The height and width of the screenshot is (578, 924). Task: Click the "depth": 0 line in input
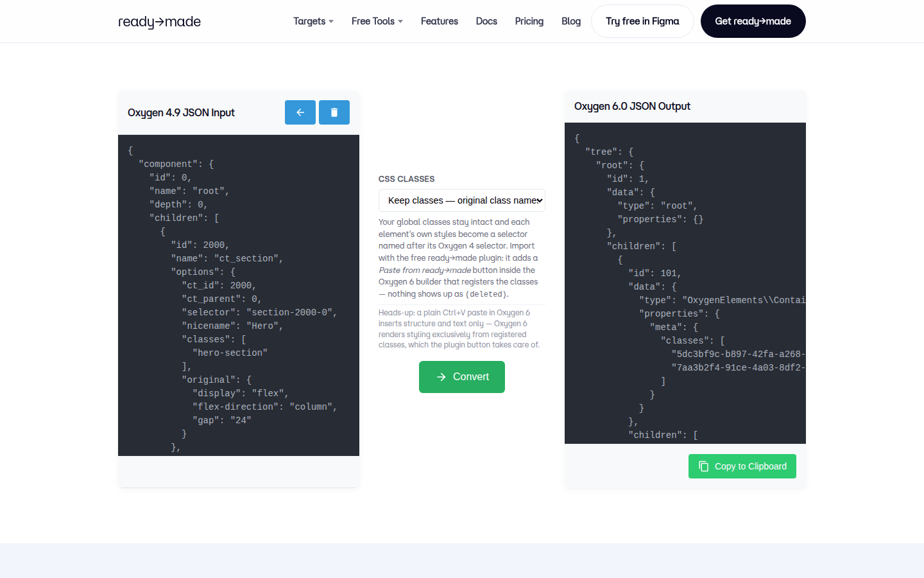tap(178, 204)
